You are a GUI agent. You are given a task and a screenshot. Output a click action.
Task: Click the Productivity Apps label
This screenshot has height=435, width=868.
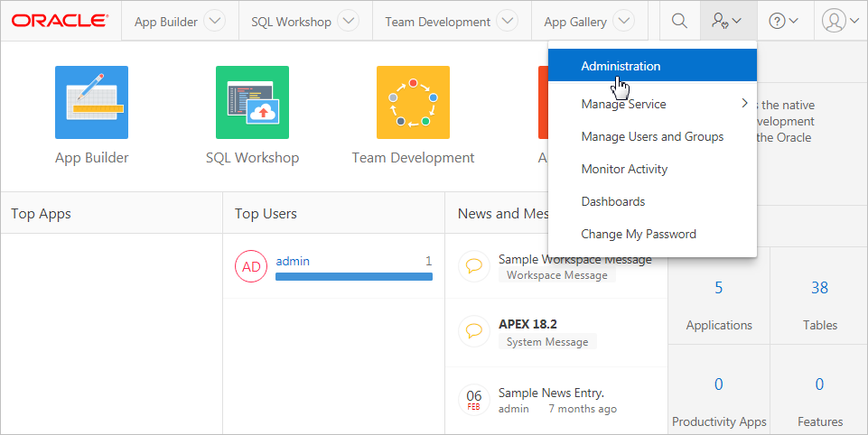point(719,421)
